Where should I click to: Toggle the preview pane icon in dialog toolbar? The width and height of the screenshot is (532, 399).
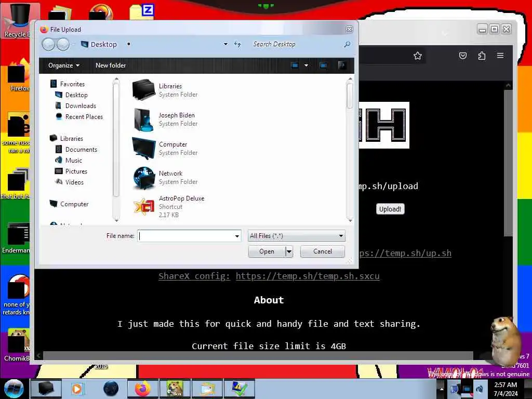coord(323,65)
